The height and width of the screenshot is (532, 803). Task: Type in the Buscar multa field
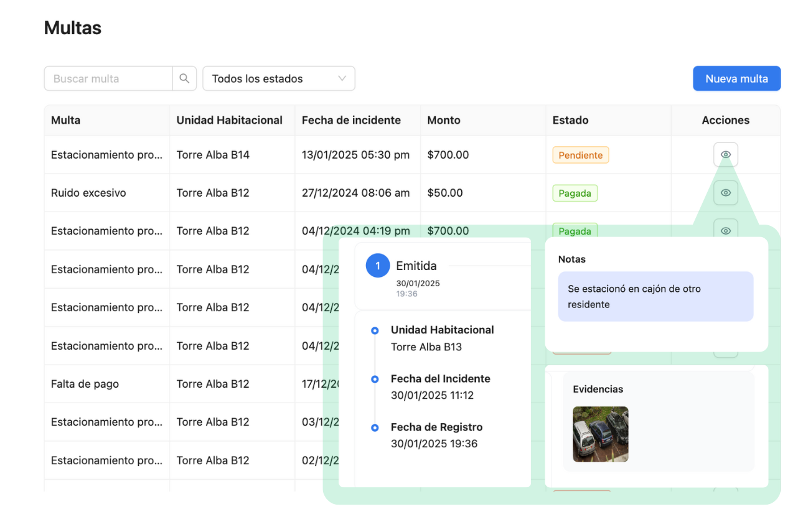pos(108,79)
